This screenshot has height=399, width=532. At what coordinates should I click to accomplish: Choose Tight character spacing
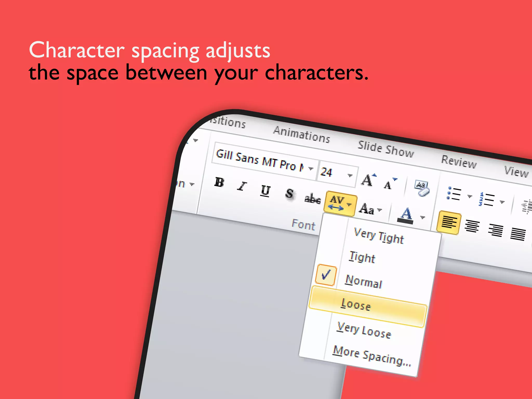362,257
